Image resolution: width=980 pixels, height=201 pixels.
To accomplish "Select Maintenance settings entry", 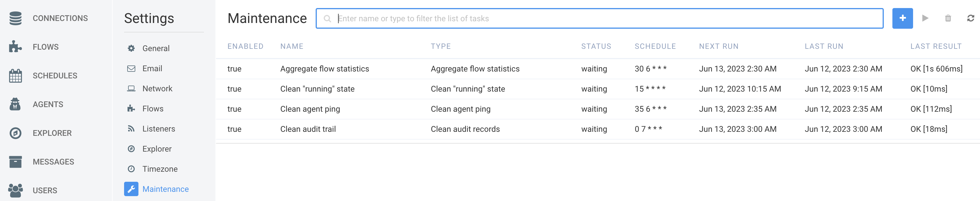I will tap(165, 189).
